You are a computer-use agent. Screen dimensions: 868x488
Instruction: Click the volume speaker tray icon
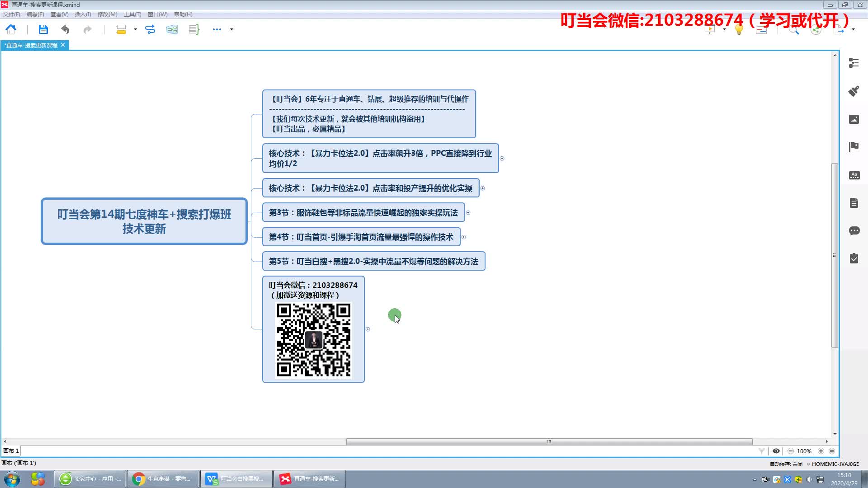click(x=809, y=479)
